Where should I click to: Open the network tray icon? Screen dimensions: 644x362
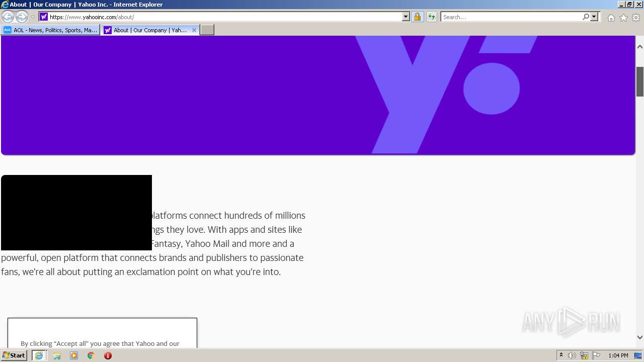tap(584, 355)
